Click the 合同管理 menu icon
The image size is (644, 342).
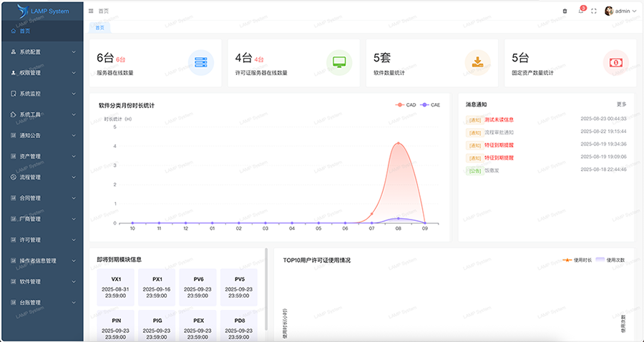point(14,198)
